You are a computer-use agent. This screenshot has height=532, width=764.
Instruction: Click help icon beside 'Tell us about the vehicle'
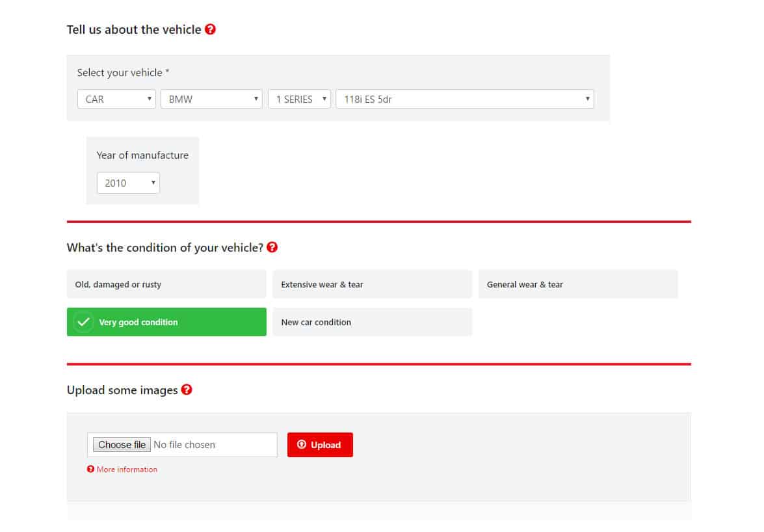click(210, 29)
